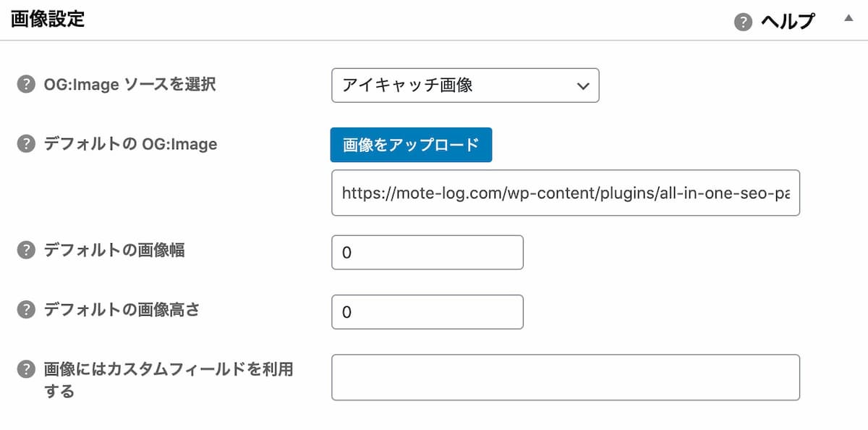This screenshot has width=868, height=430.
Task: Open the OG:Image source dropdown showing アイキャッチ画像
Action: (465, 85)
